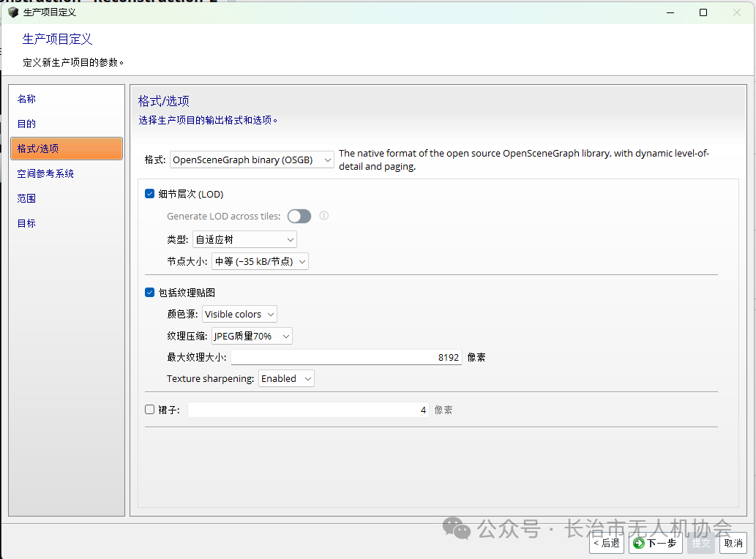
Task: Click the < 后退 button
Action: 607,543
